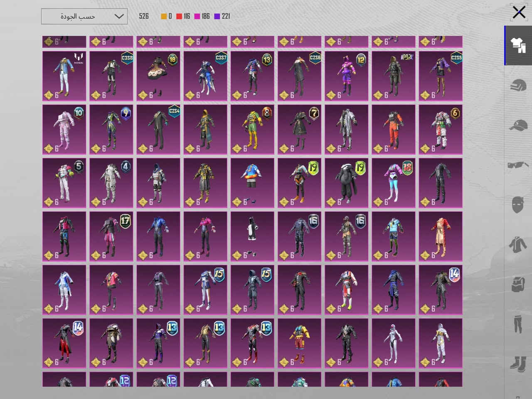Screen dimensions: 532x399
Task: Click the total item count 526
Action: 144,16
